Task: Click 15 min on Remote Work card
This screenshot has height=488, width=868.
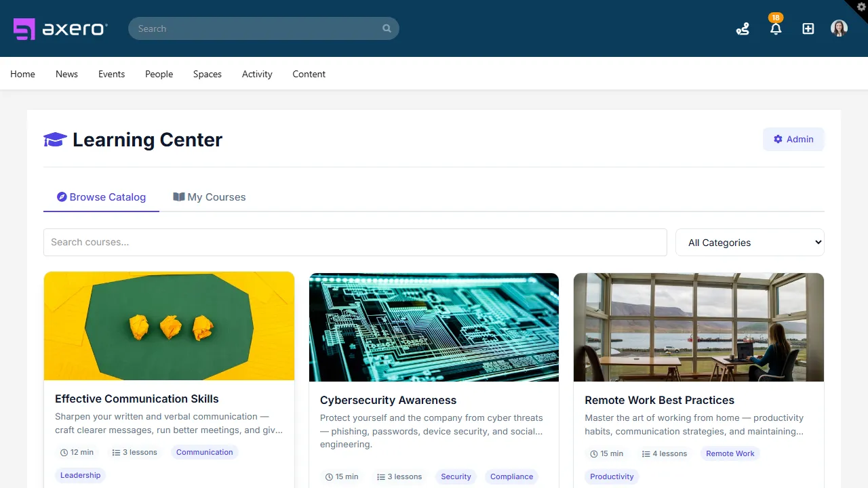Action: click(x=606, y=453)
